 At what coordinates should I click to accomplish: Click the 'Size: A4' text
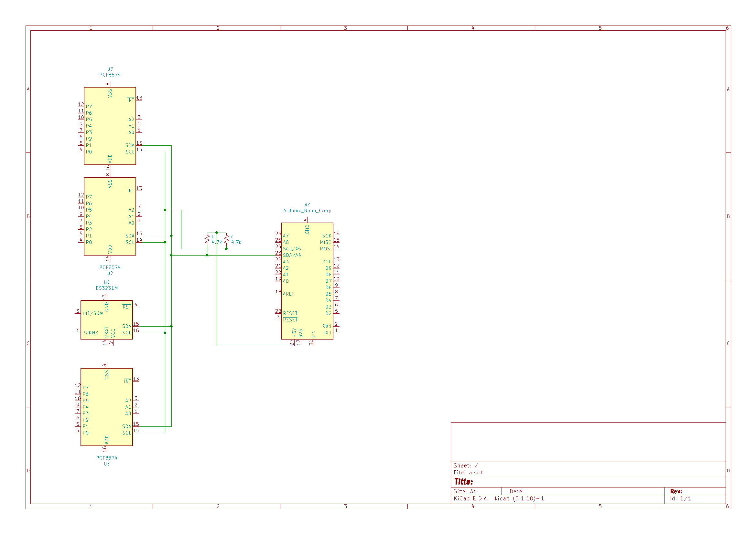465,492
